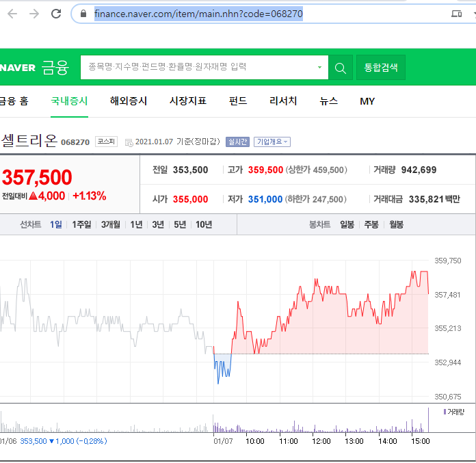Go forward to the next page
The width and height of the screenshot is (476, 463).
click(34, 14)
